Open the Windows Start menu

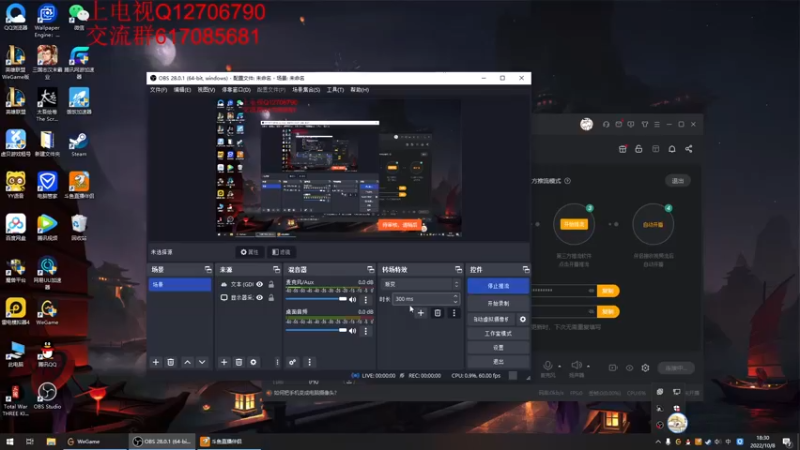[10, 441]
